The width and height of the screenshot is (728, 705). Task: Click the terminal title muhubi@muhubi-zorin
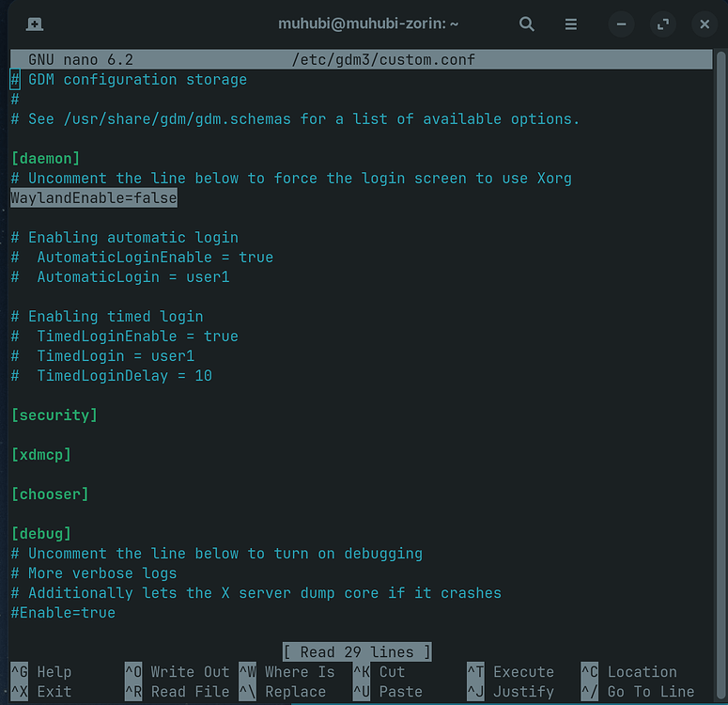pyautogui.click(x=368, y=23)
